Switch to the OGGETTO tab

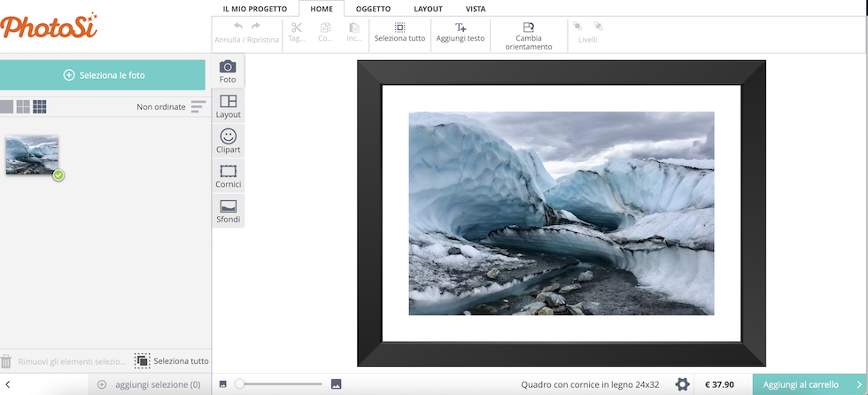coord(373,9)
